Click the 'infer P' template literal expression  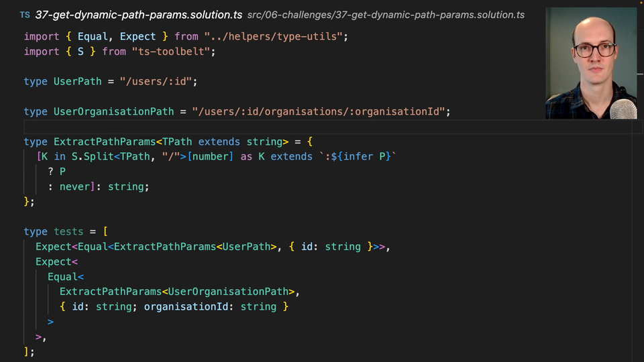tap(368, 156)
